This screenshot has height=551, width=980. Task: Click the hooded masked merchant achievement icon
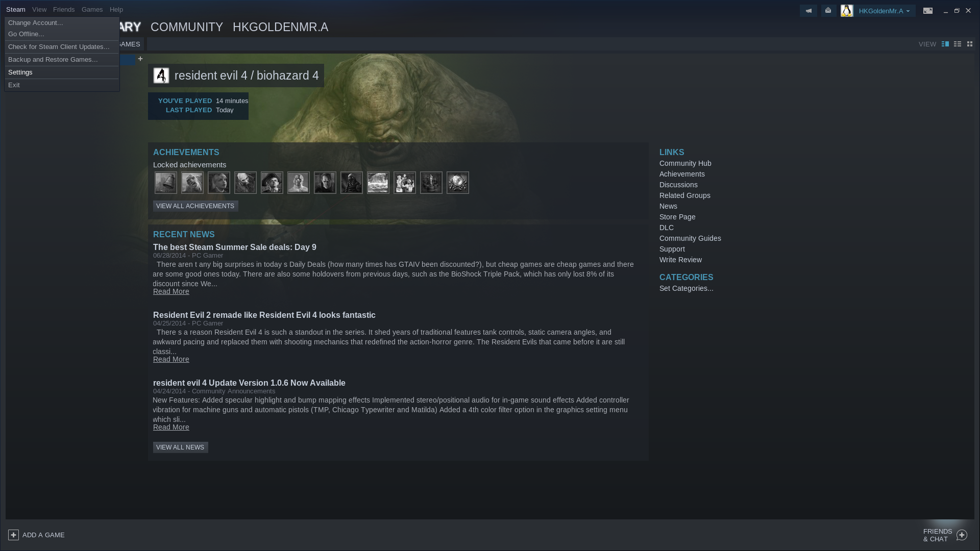352,183
